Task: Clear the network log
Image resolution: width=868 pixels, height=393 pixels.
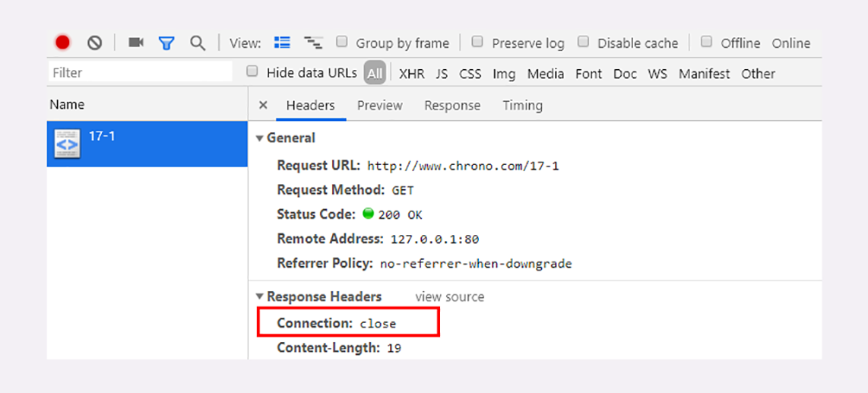Action: tap(94, 43)
